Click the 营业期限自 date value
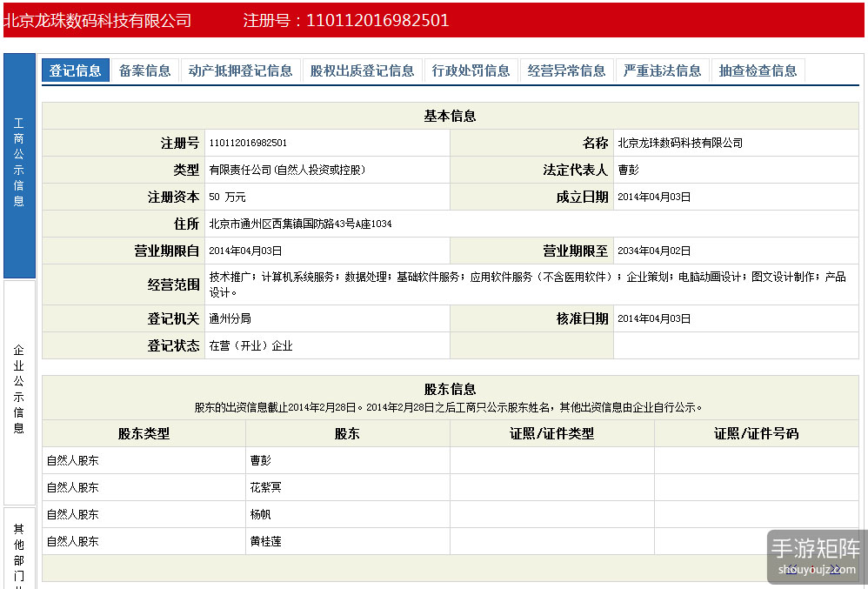 click(x=245, y=251)
